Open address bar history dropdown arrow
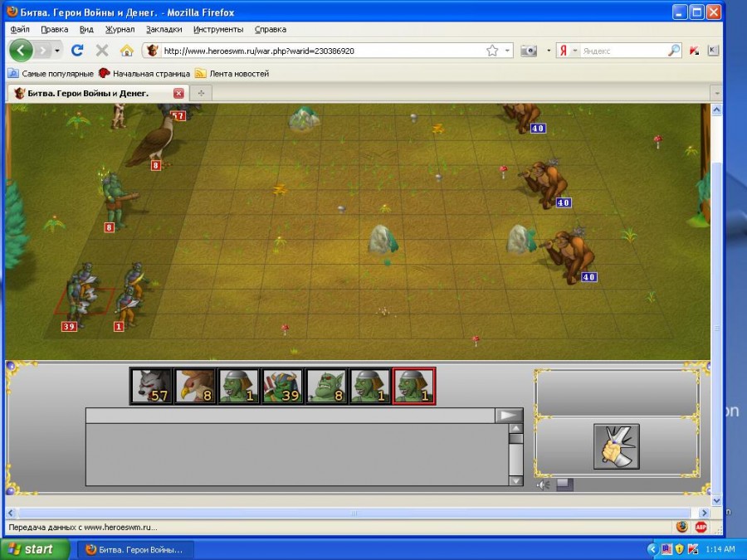747x560 pixels. 507,51
